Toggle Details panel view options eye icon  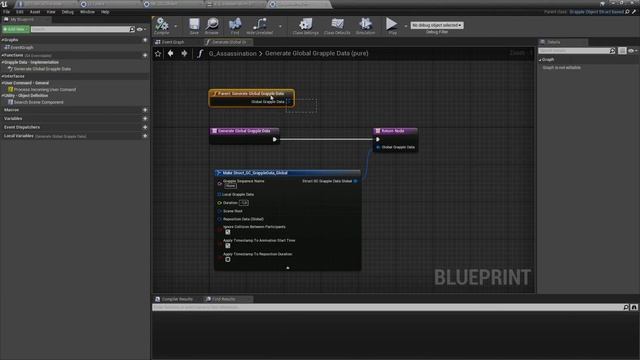click(632, 51)
